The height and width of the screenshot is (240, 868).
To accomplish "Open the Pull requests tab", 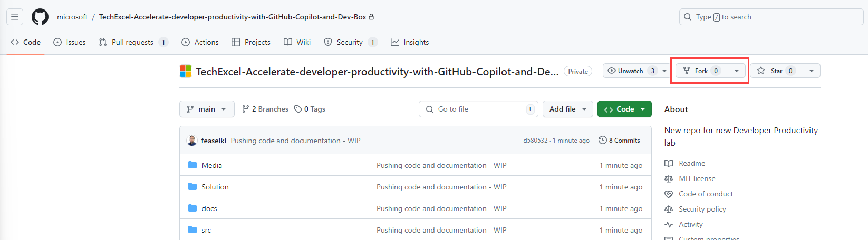I will tap(133, 42).
